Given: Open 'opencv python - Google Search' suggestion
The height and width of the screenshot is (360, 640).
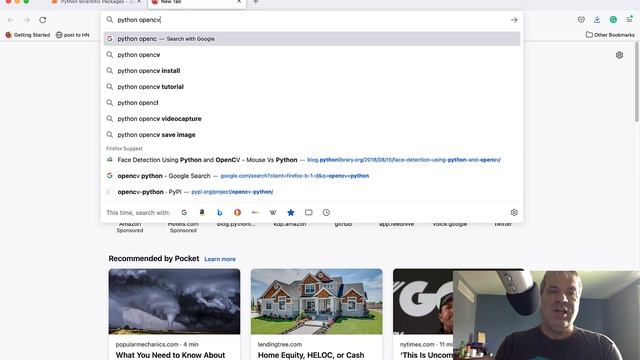Looking at the screenshot, I should 312,176.
